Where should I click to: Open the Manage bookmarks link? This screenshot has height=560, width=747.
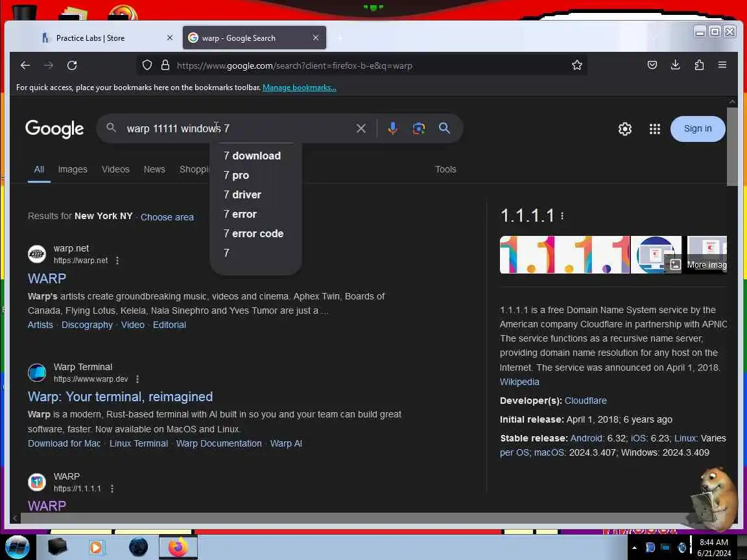[299, 87]
